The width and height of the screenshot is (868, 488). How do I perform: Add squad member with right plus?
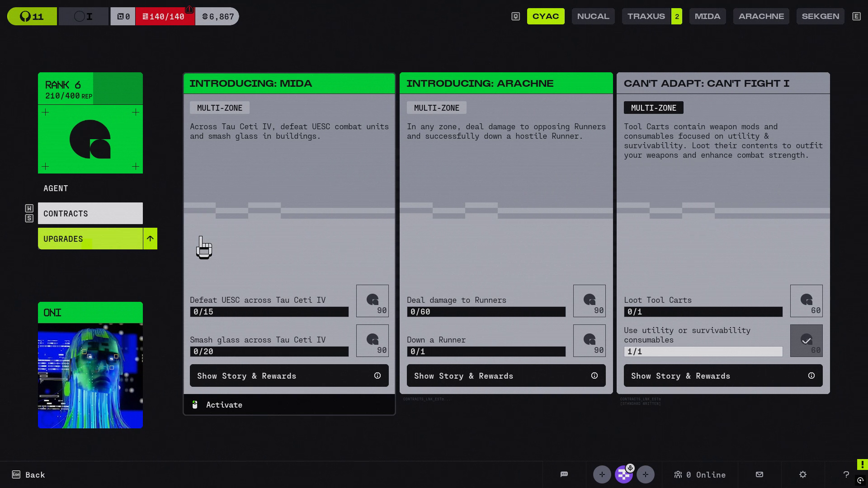(x=645, y=474)
